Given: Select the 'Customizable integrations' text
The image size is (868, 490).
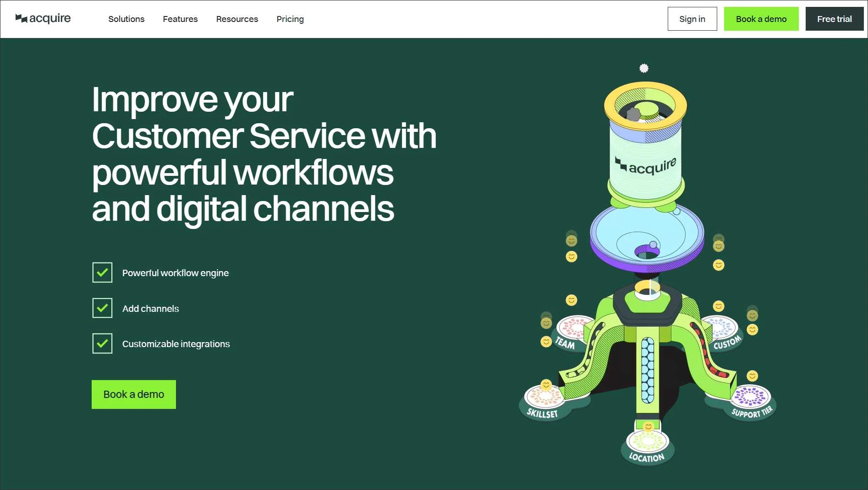Looking at the screenshot, I should [176, 344].
